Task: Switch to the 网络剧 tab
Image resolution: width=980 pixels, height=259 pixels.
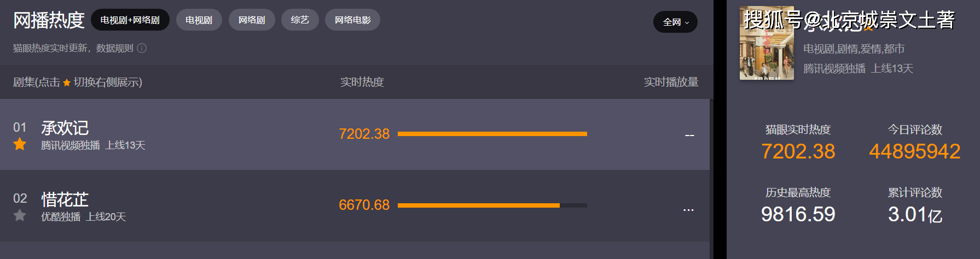Action: [x=252, y=20]
